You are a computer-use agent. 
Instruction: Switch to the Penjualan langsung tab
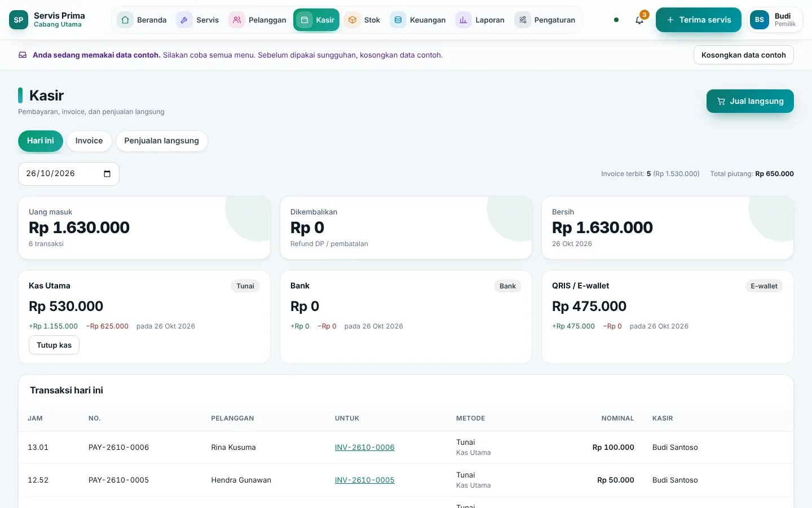(x=162, y=141)
